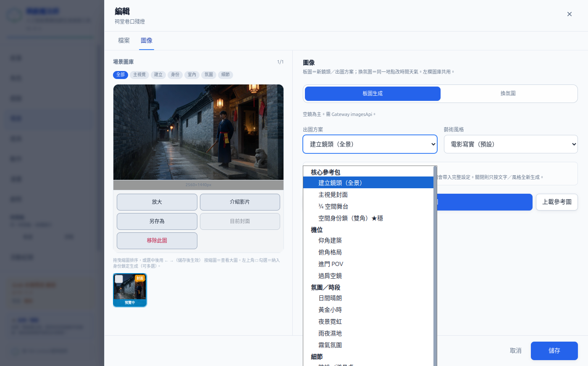This screenshot has height=366, width=588.
Task: Choose 過肩空鏡 option
Action: [x=368, y=276]
